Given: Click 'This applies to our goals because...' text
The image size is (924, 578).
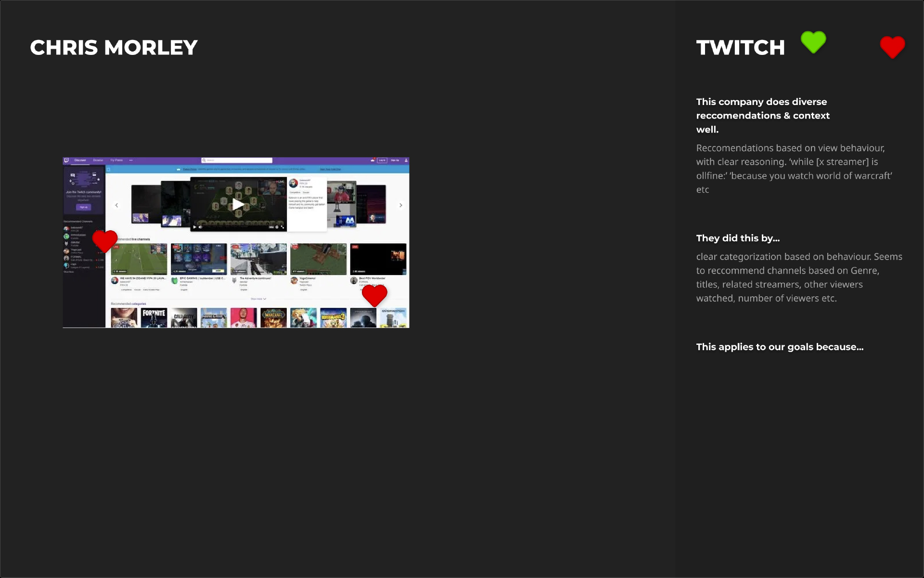Looking at the screenshot, I should (x=780, y=347).
